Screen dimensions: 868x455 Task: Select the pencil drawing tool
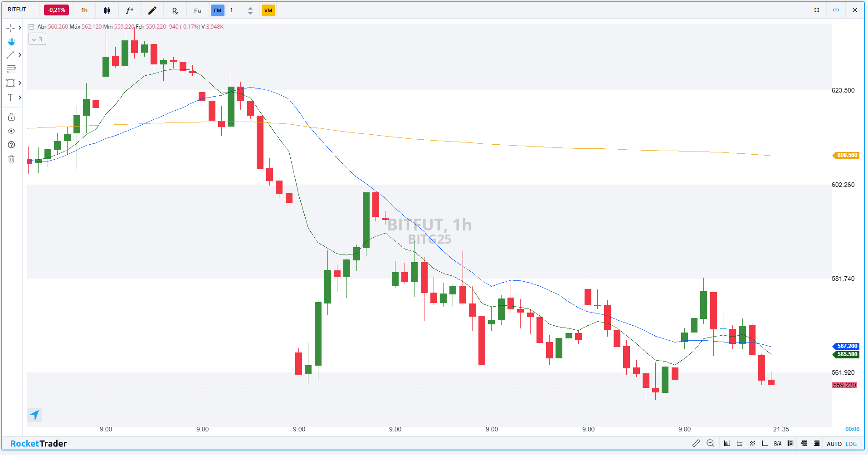(152, 10)
